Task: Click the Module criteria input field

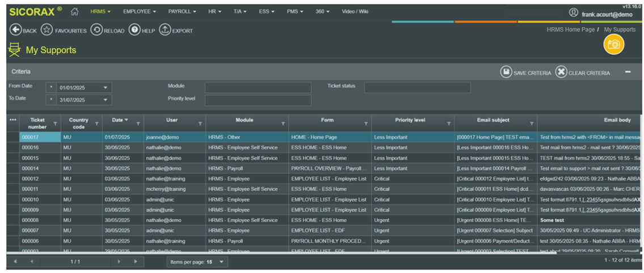Action: click(258, 88)
